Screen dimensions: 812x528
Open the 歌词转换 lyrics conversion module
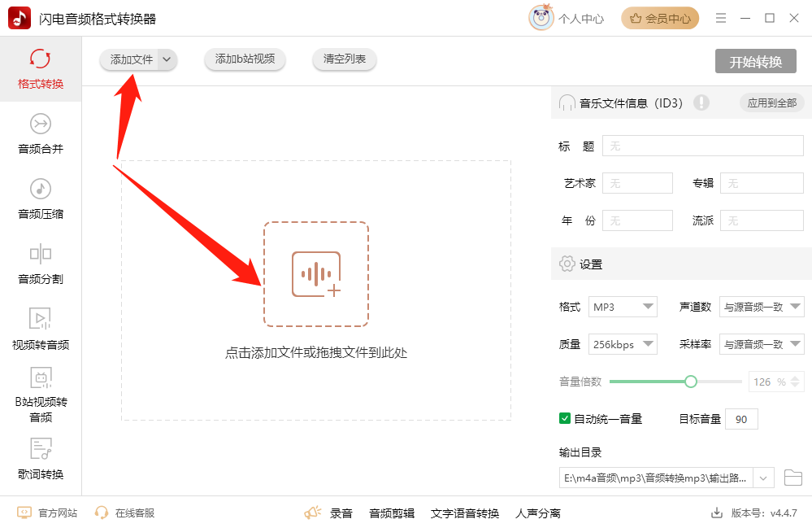tap(41, 459)
